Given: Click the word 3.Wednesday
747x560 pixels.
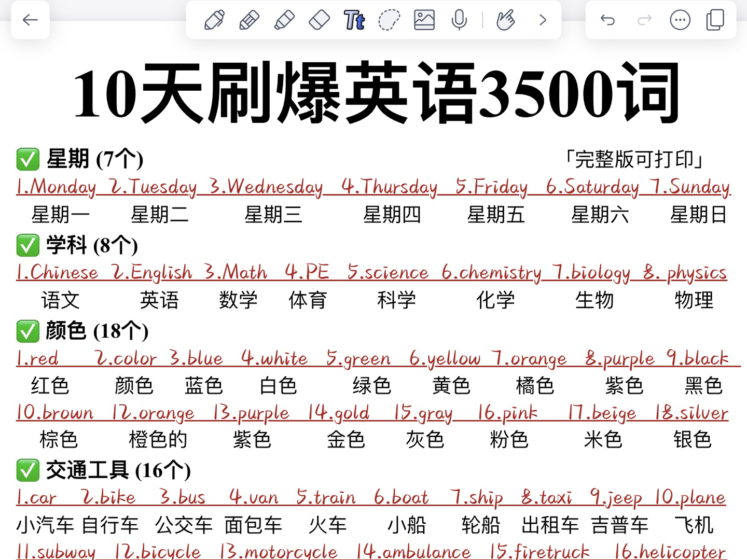Looking at the screenshot, I should (266, 187).
